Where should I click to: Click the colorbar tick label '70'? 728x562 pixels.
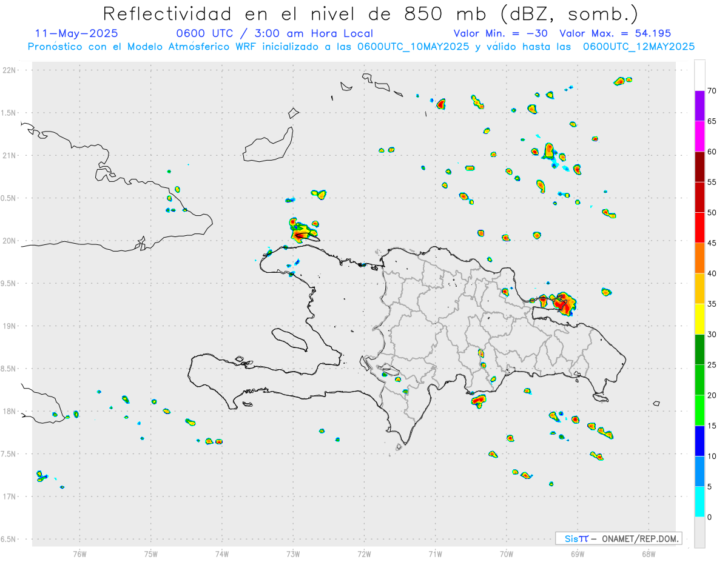coord(712,91)
